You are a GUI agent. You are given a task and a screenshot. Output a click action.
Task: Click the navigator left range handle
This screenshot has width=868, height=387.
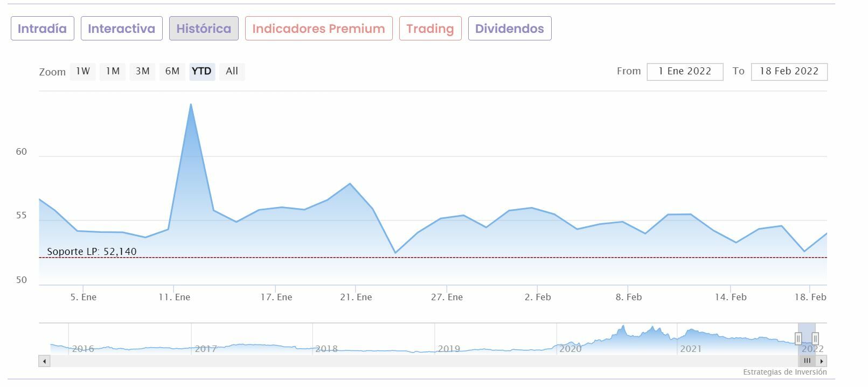coord(798,338)
